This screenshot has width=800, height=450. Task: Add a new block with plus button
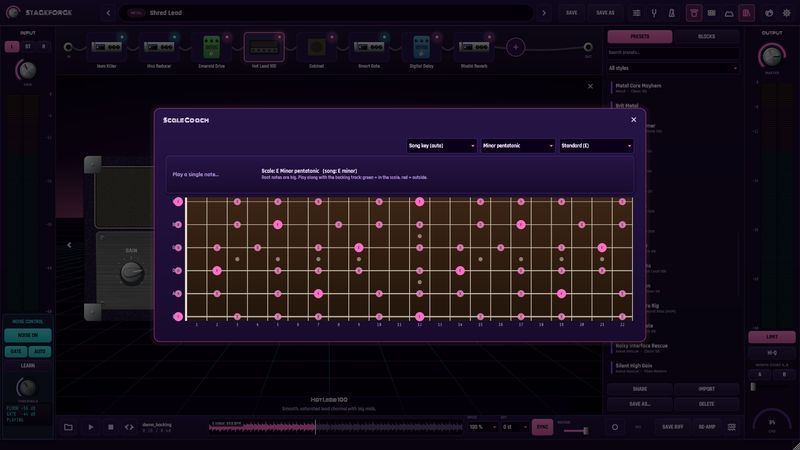[515, 47]
